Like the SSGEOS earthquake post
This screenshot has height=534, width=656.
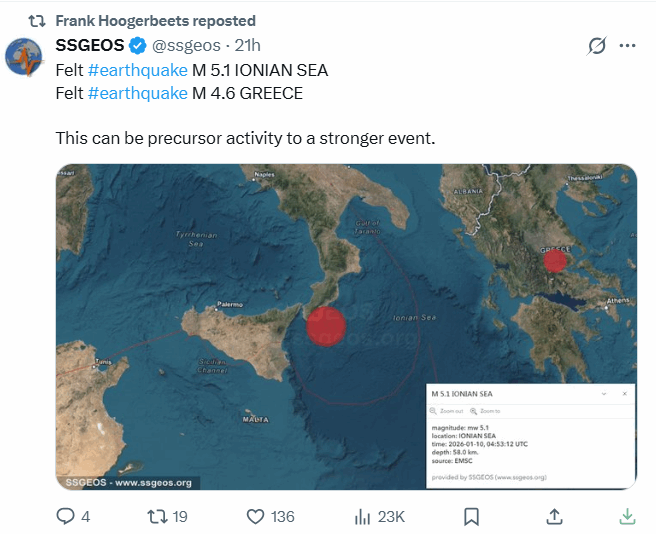pyautogui.click(x=255, y=516)
